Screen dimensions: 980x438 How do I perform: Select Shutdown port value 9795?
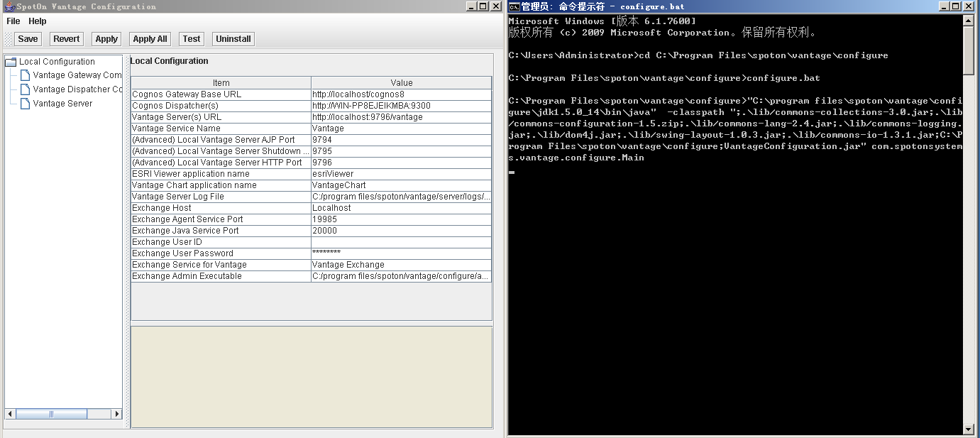(x=402, y=151)
